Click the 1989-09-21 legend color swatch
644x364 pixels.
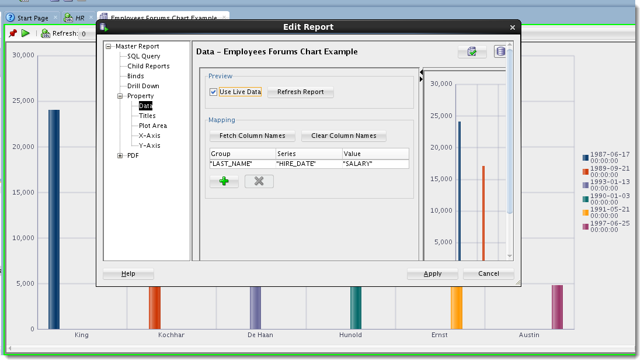pos(586,171)
